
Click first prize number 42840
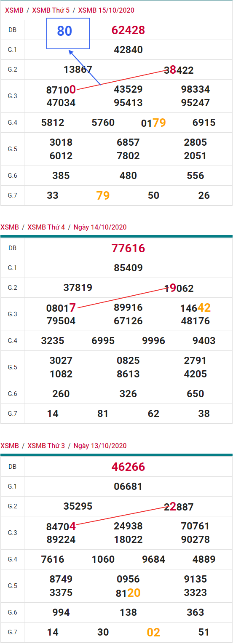coord(128,50)
